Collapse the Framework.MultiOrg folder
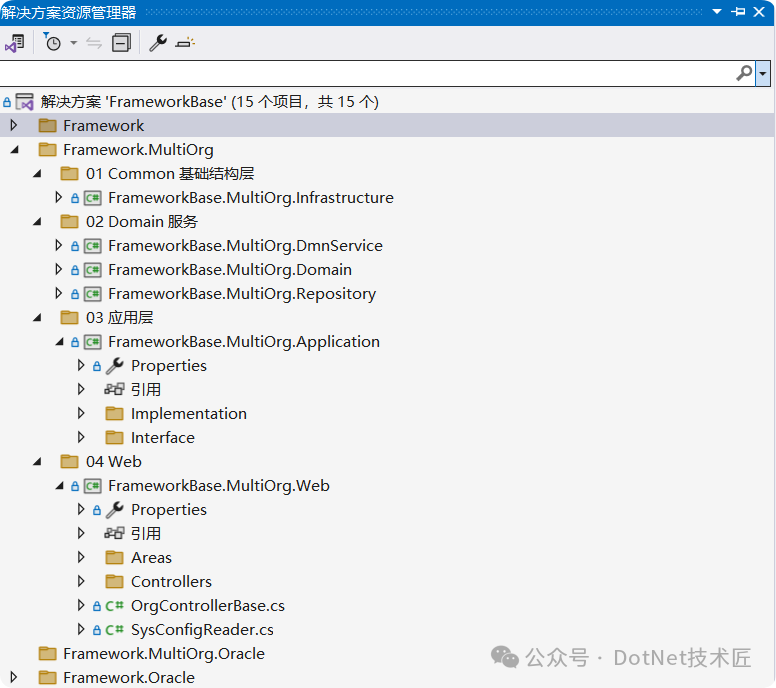Screen dimensions: 776x688 (x=15, y=149)
